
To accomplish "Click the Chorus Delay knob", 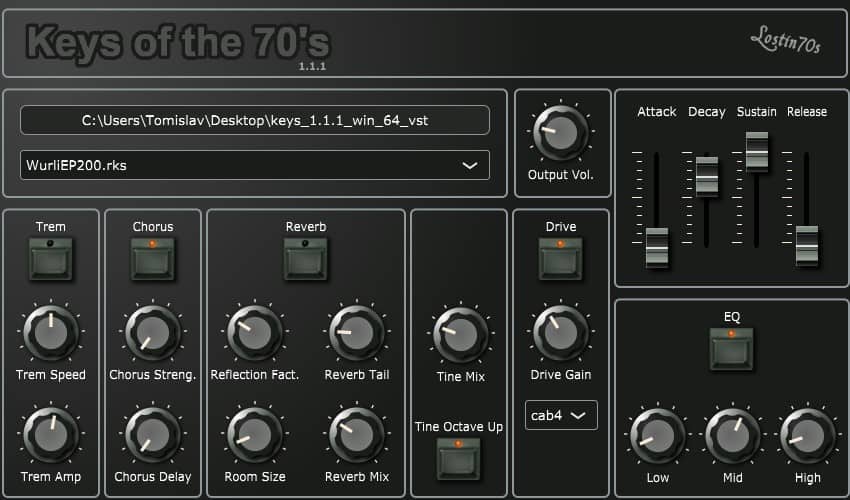I will point(153,434).
